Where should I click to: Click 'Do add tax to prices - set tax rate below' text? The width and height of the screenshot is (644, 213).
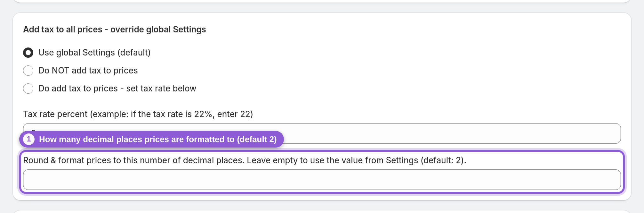pos(117,89)
